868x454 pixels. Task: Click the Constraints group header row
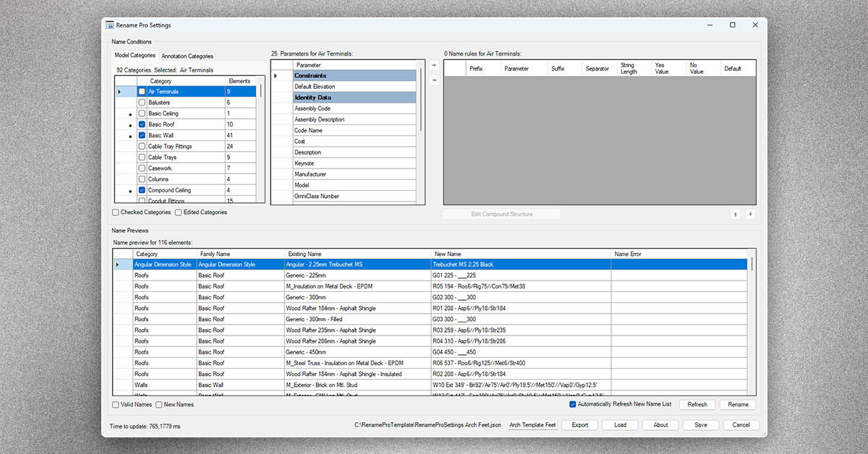[344, 75]
